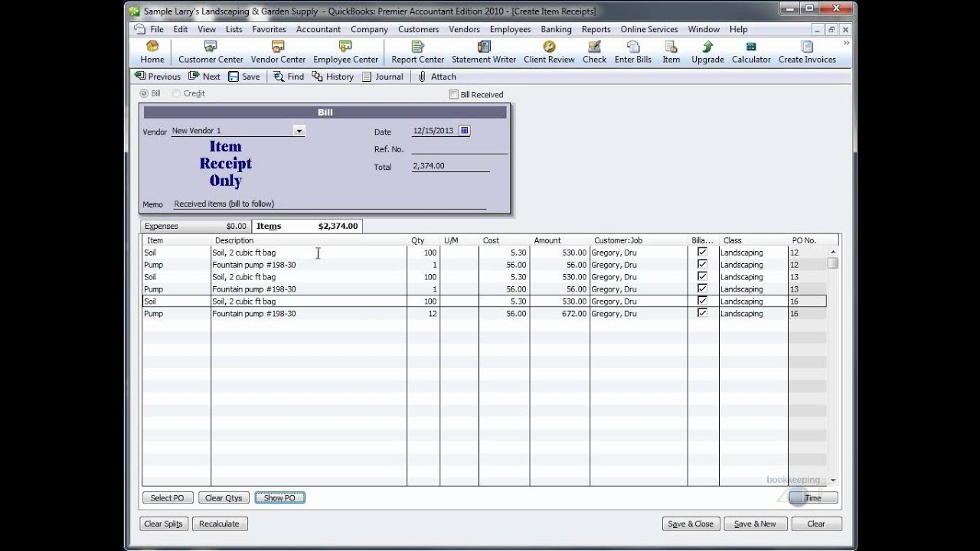
Task: Toggle billable checkbox for Pump PO 16
Action: [x=702, y=313]
